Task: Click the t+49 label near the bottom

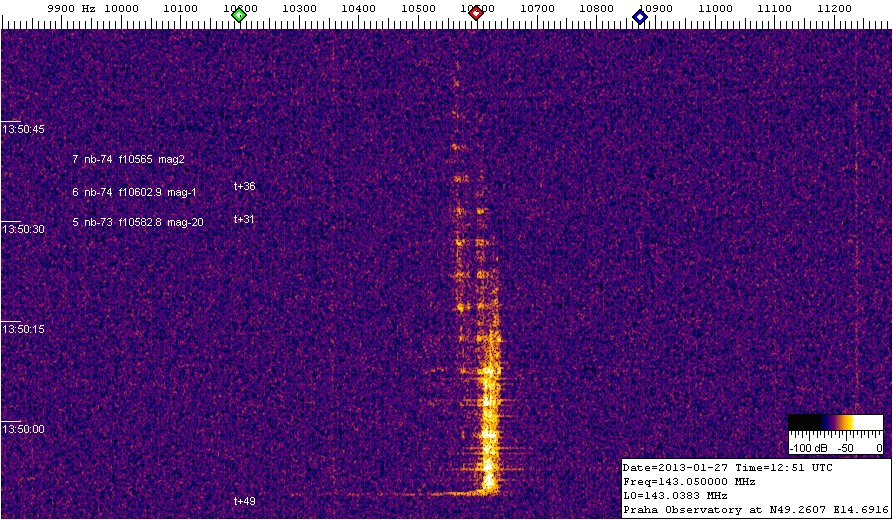Action: click(244, 500)
